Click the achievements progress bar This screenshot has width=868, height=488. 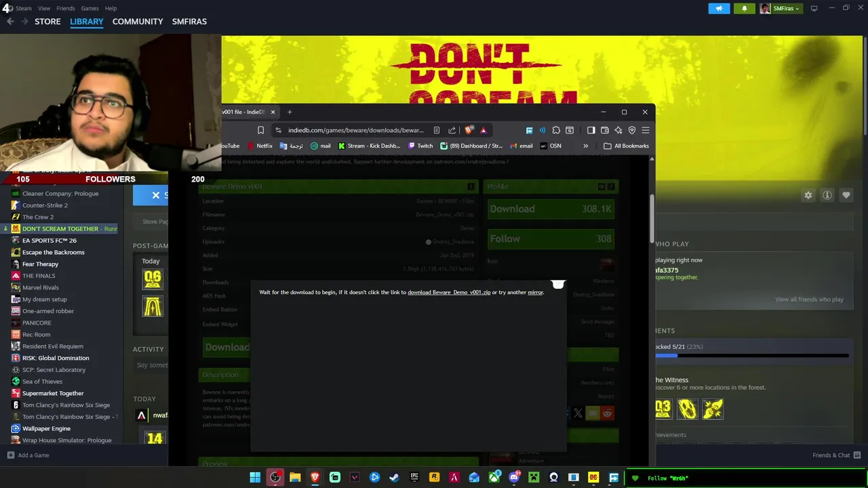[x=751, y=355]
